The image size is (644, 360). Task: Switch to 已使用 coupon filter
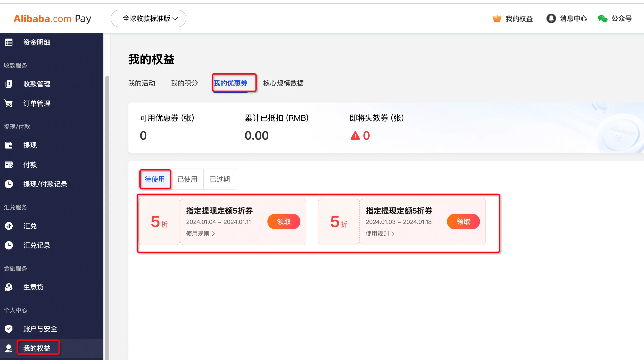(187, 179)
